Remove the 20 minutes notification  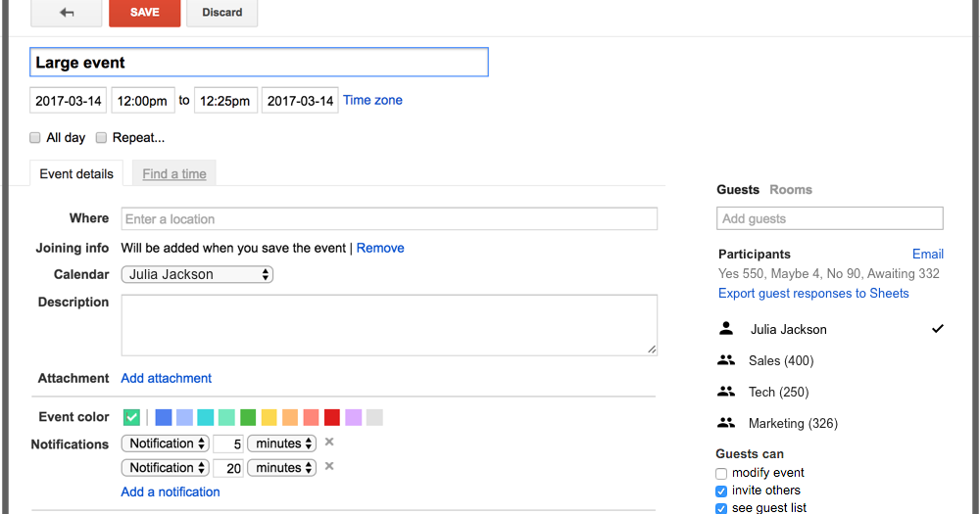[329, 467]
